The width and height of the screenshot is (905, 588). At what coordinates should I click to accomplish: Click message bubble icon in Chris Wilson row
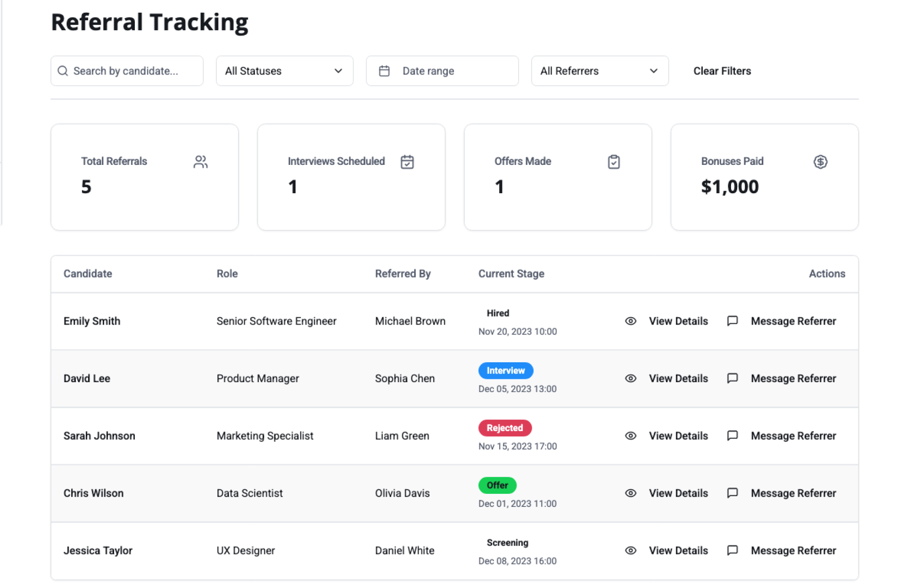click(x=732, y=493)
